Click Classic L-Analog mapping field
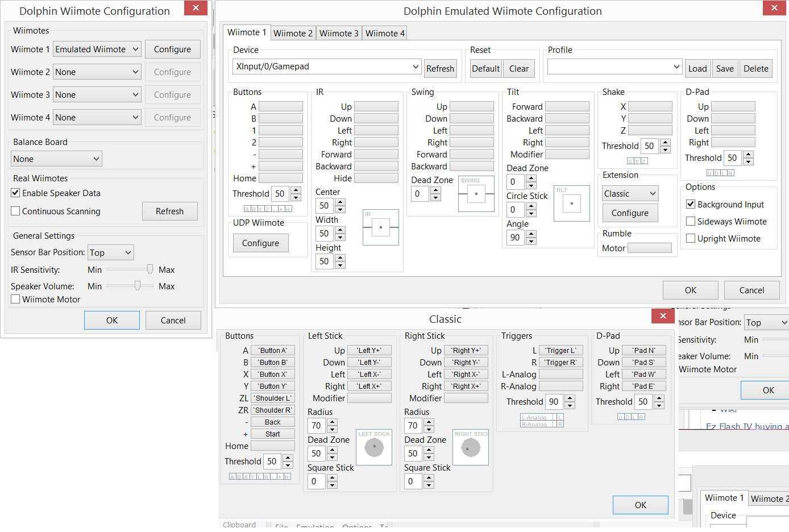 point(561,374)
